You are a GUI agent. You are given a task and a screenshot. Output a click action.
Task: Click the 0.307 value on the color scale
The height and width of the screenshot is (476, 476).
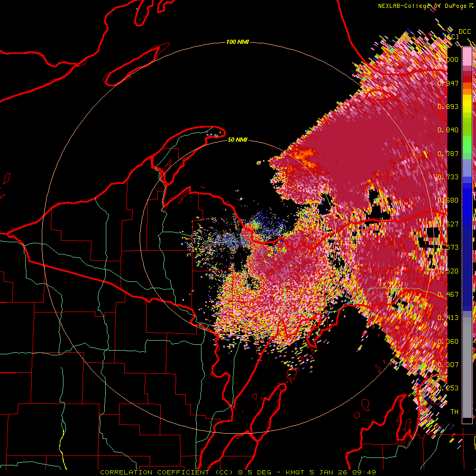click(x=448, y=364)
